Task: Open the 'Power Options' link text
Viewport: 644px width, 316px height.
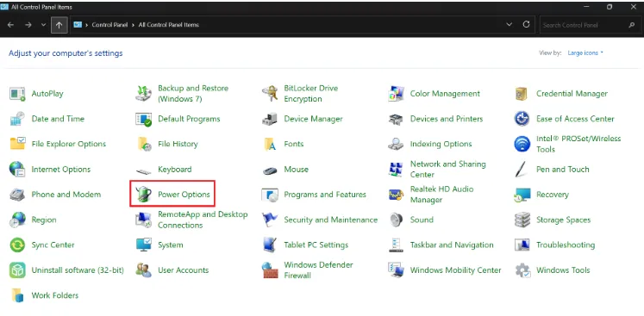Action: (184, 195)
